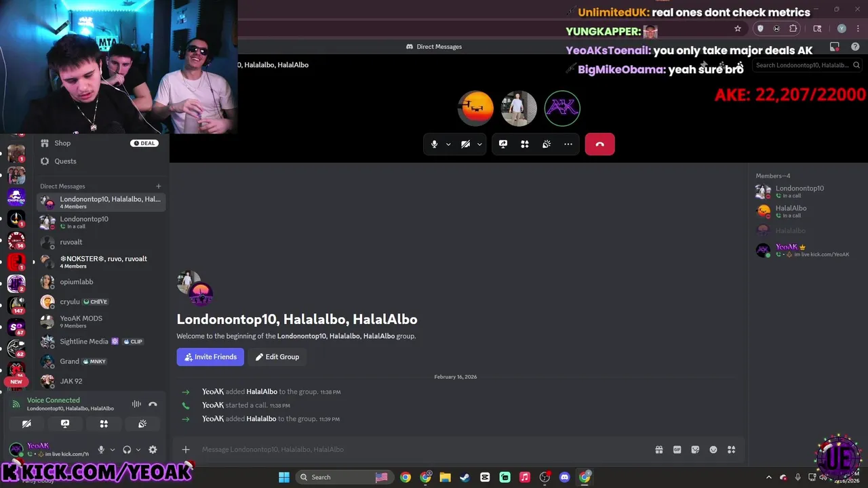Screen dimensions: 868x488
Task: Open Direct Messages header tab
Action: tap(434, 47)
